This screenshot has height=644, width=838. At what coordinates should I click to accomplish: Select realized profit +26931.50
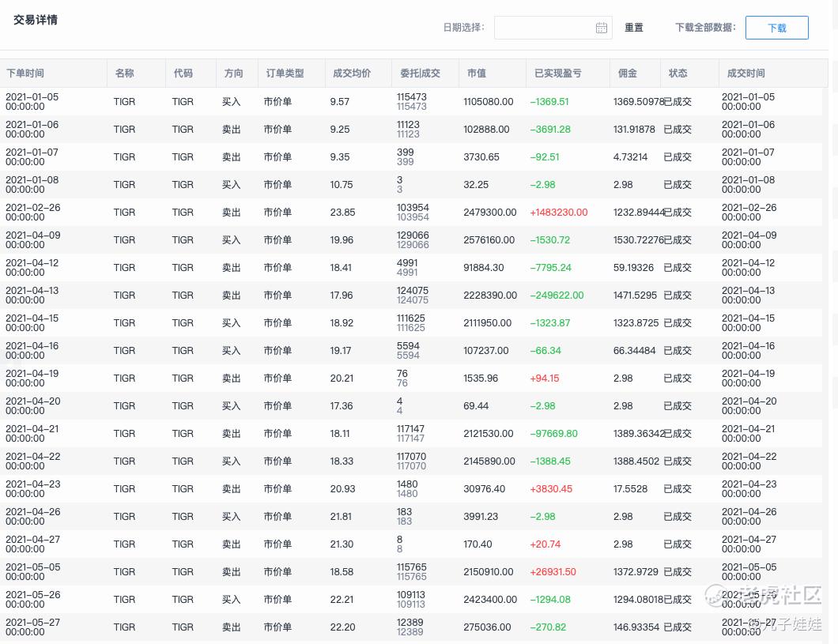click(x=553, y=572)
